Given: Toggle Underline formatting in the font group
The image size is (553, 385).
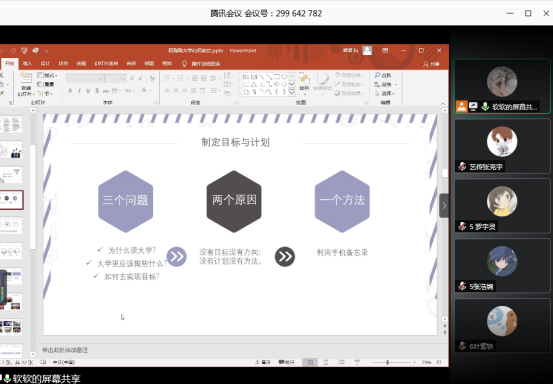Looking at the screenshot, I should (88, 91).
